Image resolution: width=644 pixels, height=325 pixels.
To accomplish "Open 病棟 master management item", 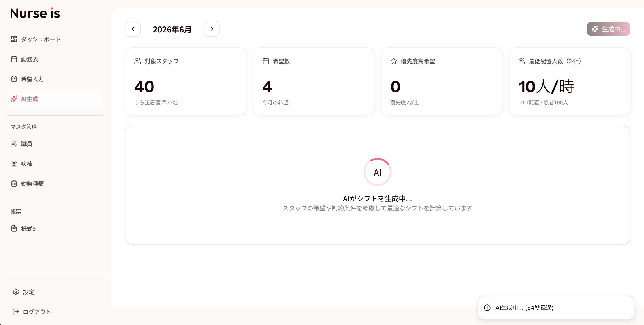I will click(x=55, y=164).
